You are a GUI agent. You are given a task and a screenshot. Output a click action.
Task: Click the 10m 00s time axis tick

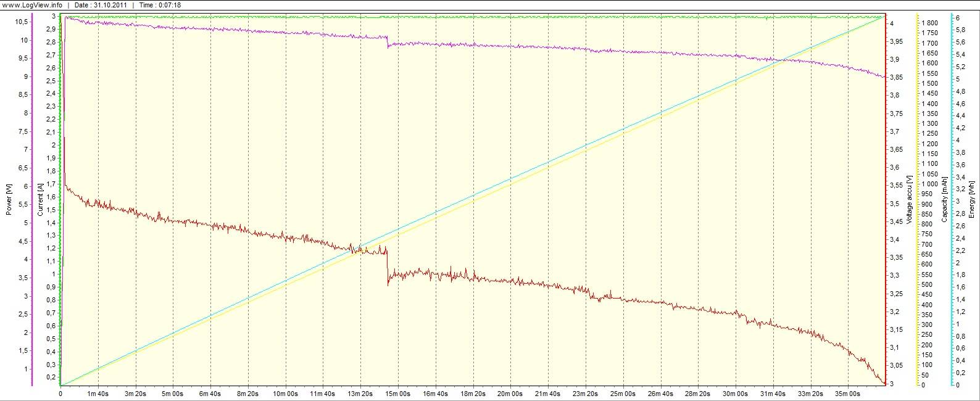tap(286, 394)
